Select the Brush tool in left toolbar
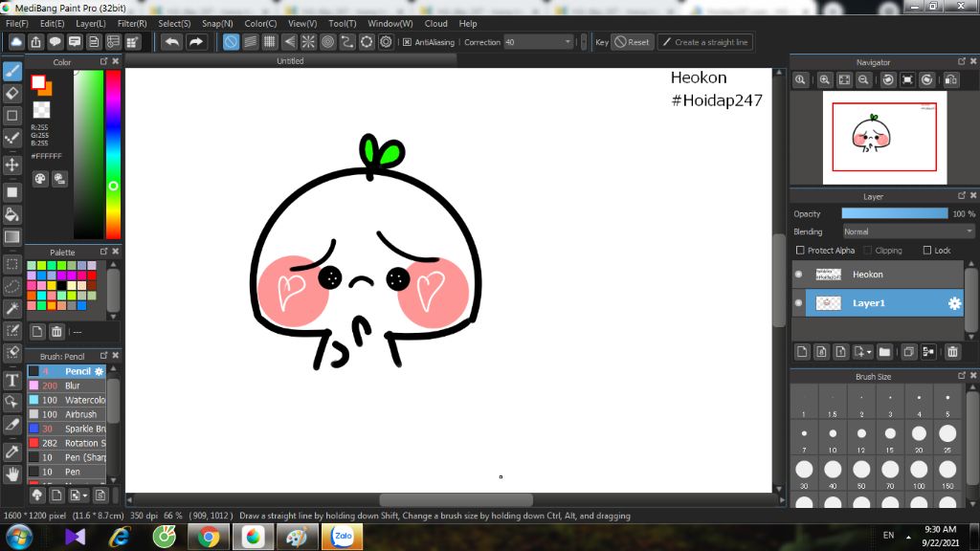980x551 pixels. 11,71
